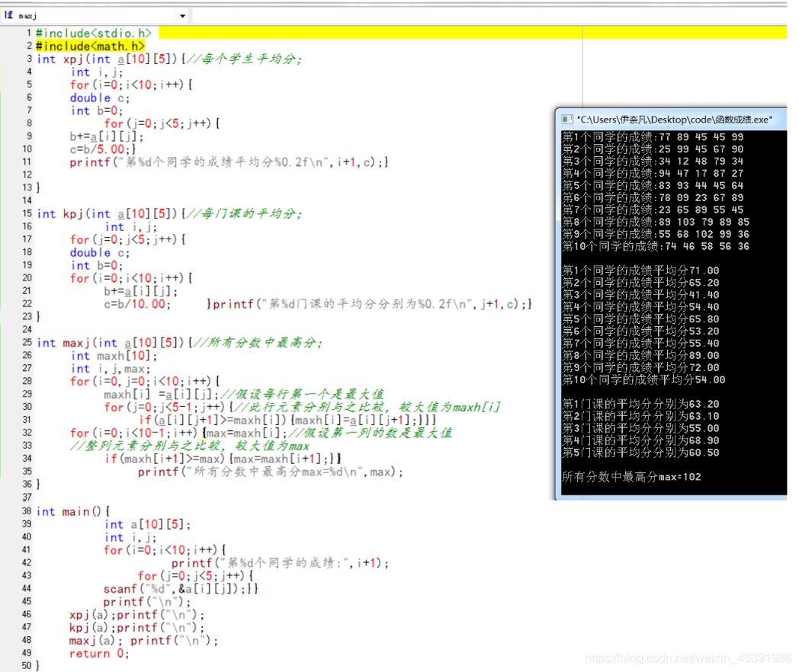
Task: Click console row 第3个同学的成绩平均分41.40
Action: coord(640,295)
